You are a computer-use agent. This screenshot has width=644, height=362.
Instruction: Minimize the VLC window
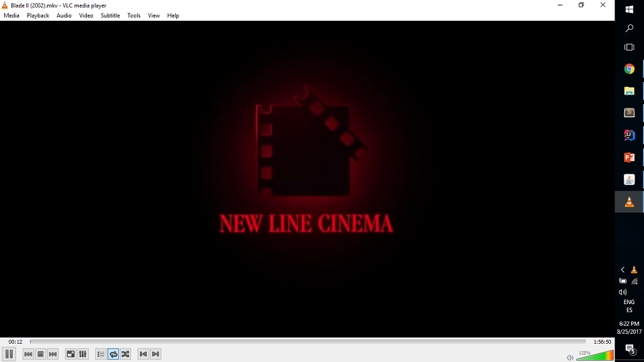pos(560,5)
